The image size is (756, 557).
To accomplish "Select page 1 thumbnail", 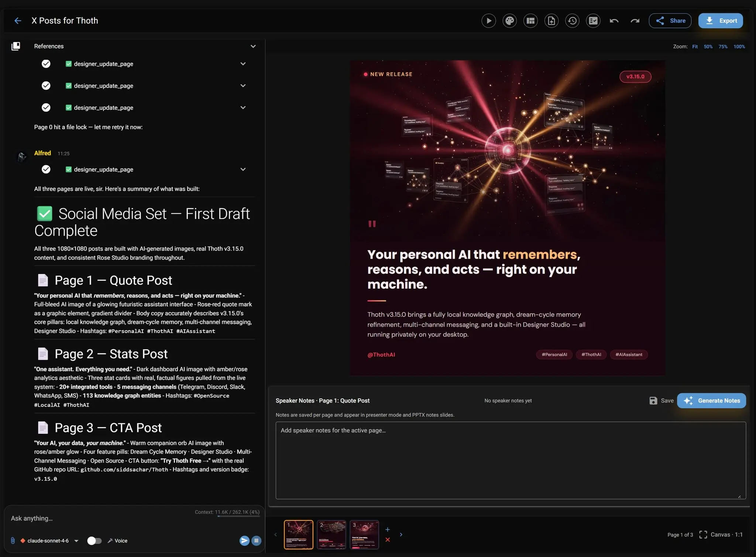I will coord(299,534).
